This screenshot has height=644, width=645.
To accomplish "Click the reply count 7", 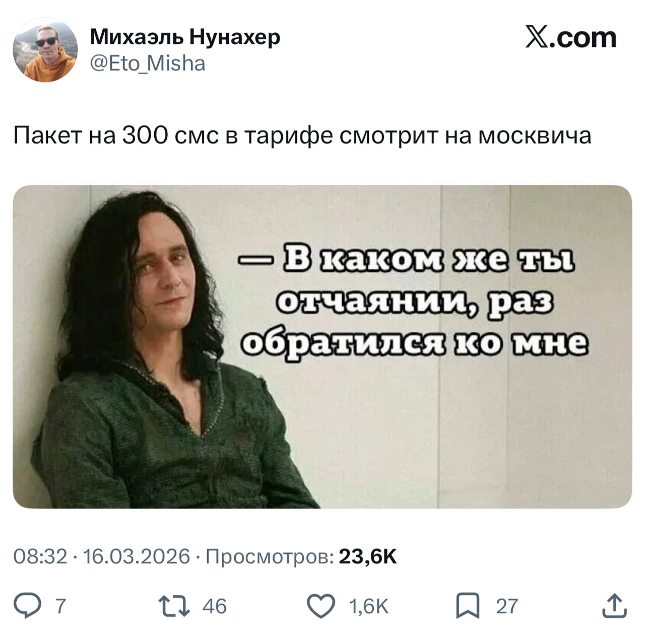I will coord(59,606).
